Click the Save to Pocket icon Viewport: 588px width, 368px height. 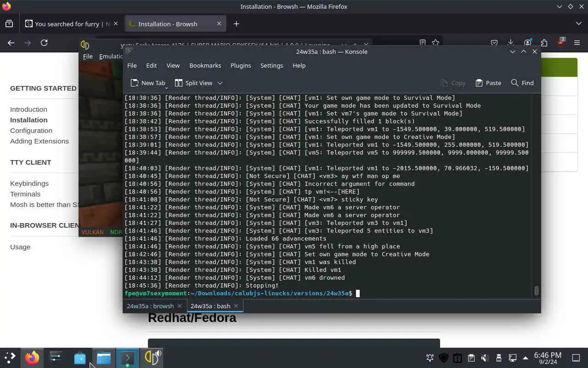tap(494, 43)
